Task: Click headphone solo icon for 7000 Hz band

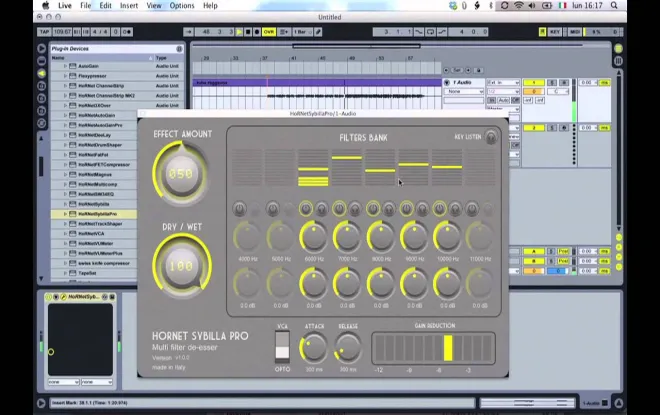Action: coord(355,209)
